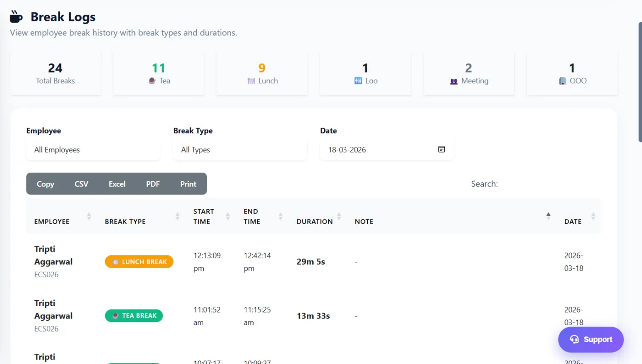Click end time 12:42:14 pm
The width and height of the screenshot is (642, 364).
(x=257, y=262)
